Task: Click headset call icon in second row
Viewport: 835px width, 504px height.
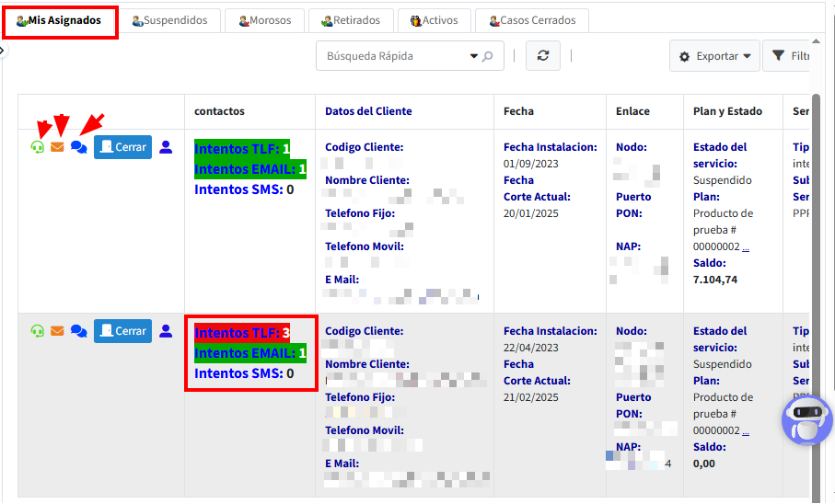Action: pos(38,331)
